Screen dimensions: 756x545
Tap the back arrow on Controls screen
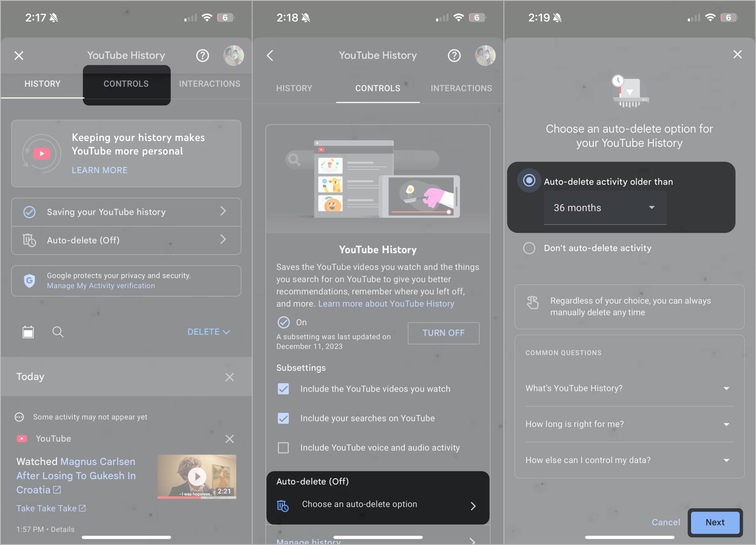[270, 55]
